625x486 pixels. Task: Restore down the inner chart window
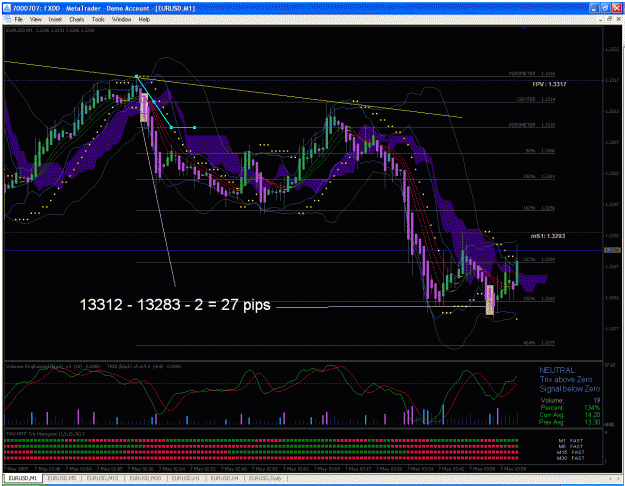pos(609,19)
